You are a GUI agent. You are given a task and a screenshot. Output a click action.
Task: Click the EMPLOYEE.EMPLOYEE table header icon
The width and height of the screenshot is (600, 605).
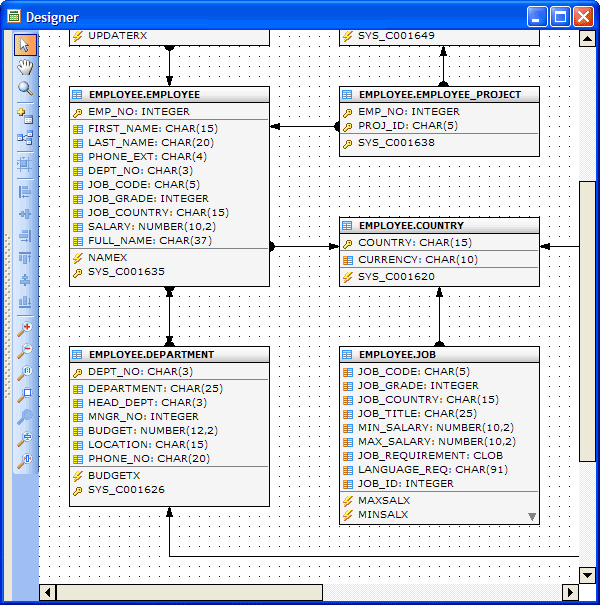(77, 95)
